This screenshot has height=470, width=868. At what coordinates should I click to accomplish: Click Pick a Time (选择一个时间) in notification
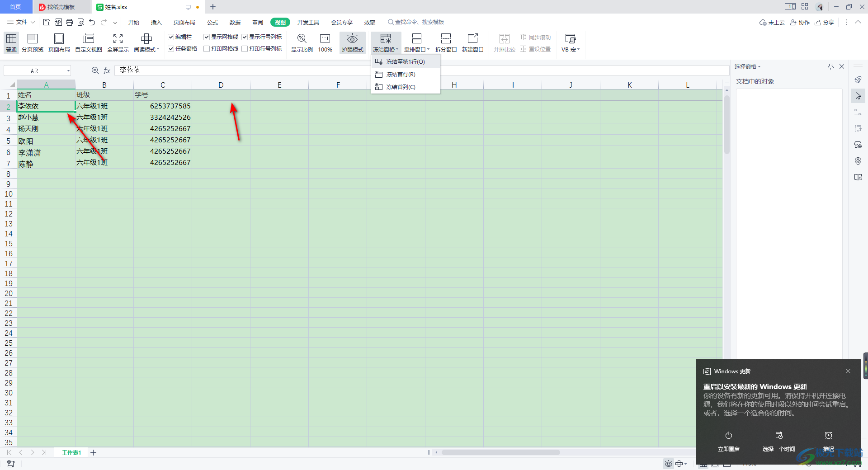pos(778,442)
